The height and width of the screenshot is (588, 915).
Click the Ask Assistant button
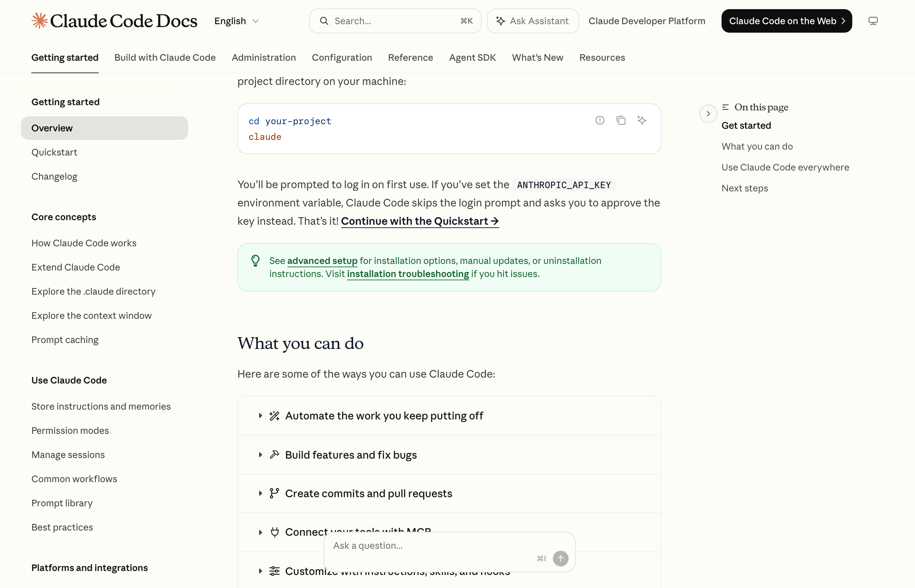pos(532,21)
